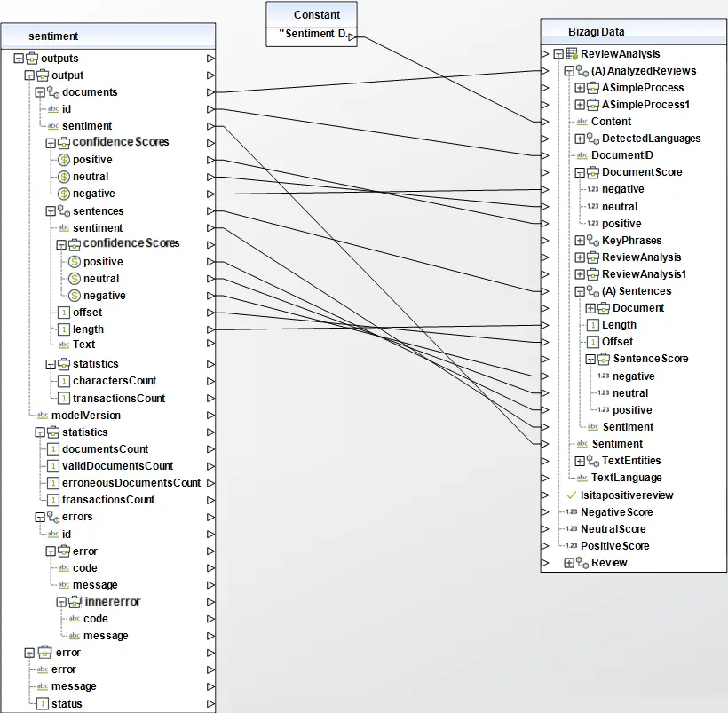The image size is (728, 713).
Task: Collapse the innererror node
Action: [61, 602]
